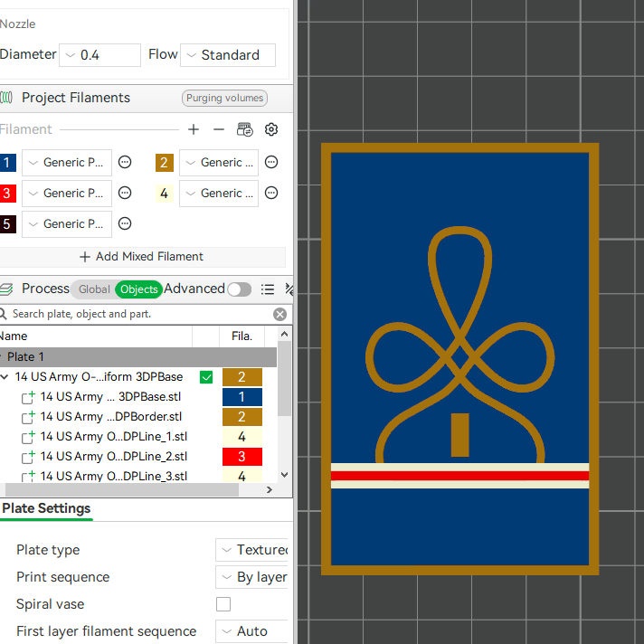Image resolution: width=644 pixels, height=644 pixels.
Task: Click filament 5 black color swatch
Action: (8, 224)
